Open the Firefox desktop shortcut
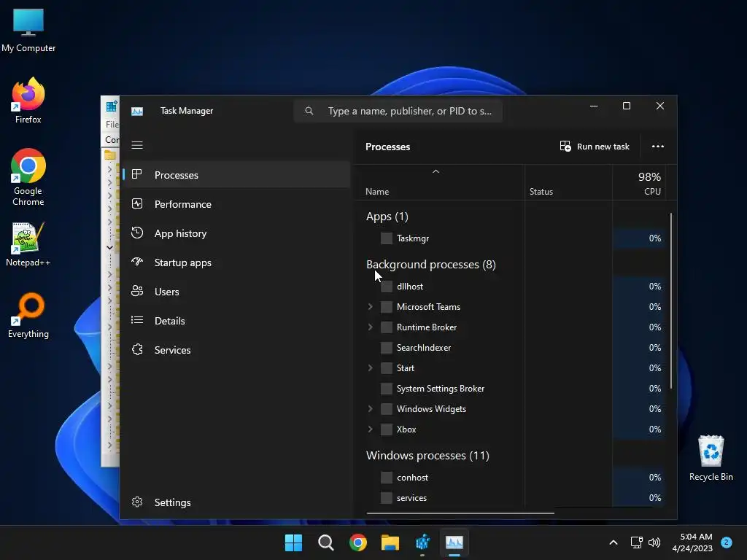 pyautogui.click(x=28, y=101)
